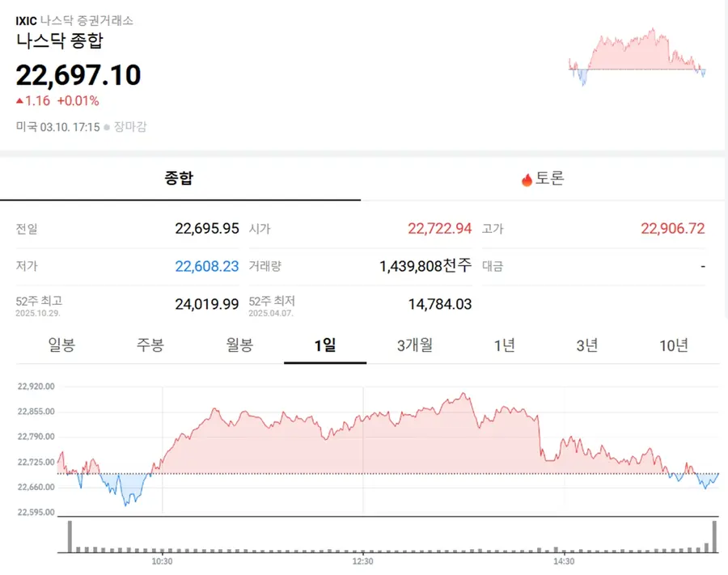This screenshot has height=575, width=728.
Task: Click the 전일 value 22,695.95
Action: pyautogui.click(x=207, y=228)
